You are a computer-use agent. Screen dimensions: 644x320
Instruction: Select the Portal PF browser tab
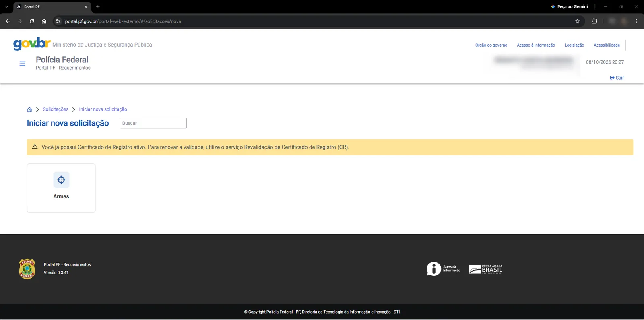[x=52, y=7]
